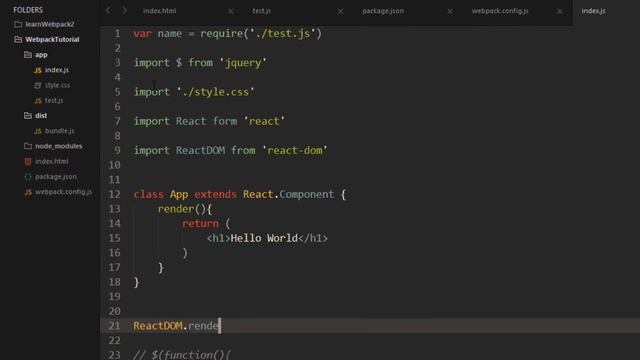Viewport: 640px width, 360px height.
Task: Click the commented $(function(){ line
Action: [182, 354]
